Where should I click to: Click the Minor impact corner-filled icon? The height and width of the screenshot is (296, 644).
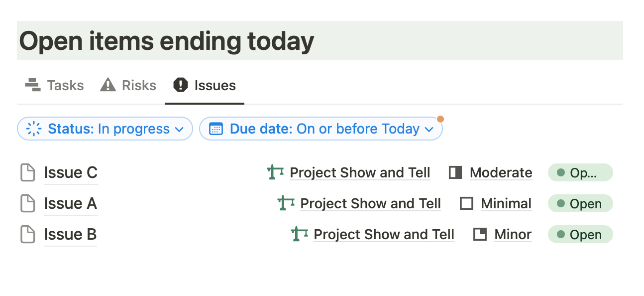(479, 234)
